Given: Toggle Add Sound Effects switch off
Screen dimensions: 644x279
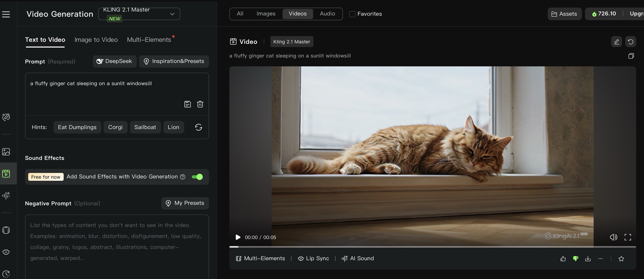Looking at the screenshot, I should click(x=197, y=177).
